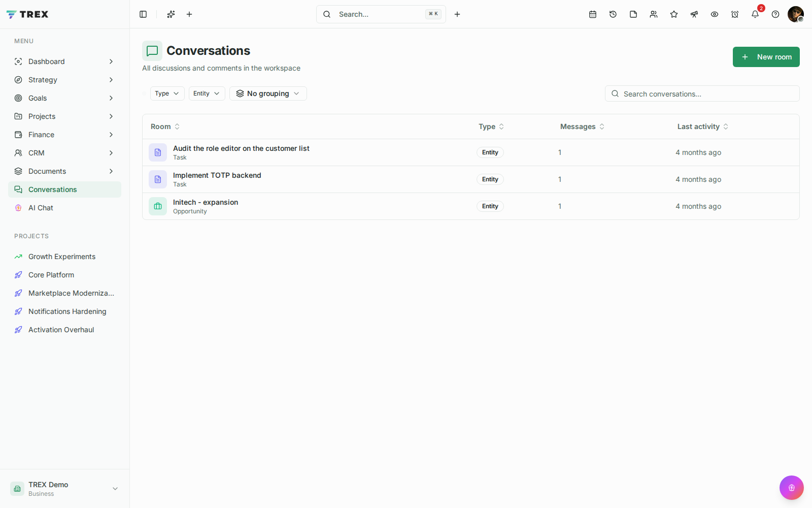The height and width of the screenshot is (508, 812).
Task: Open the No grouping dropdown
Action: [268, 93]
